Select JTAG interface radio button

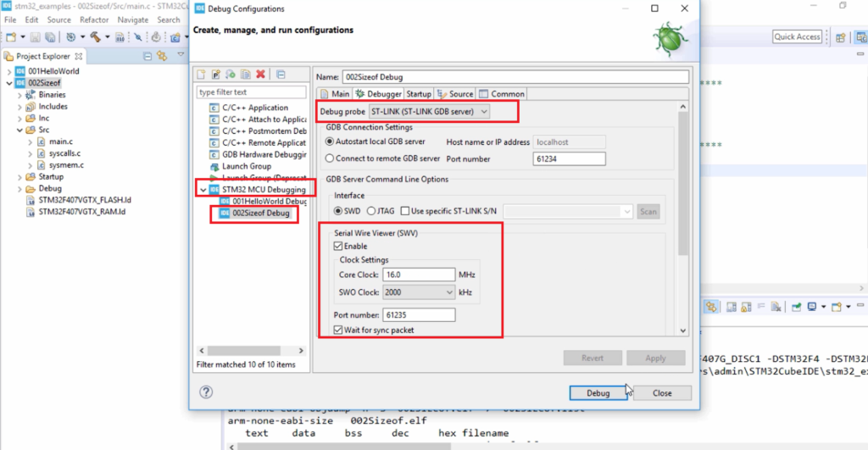coord(371,211)
